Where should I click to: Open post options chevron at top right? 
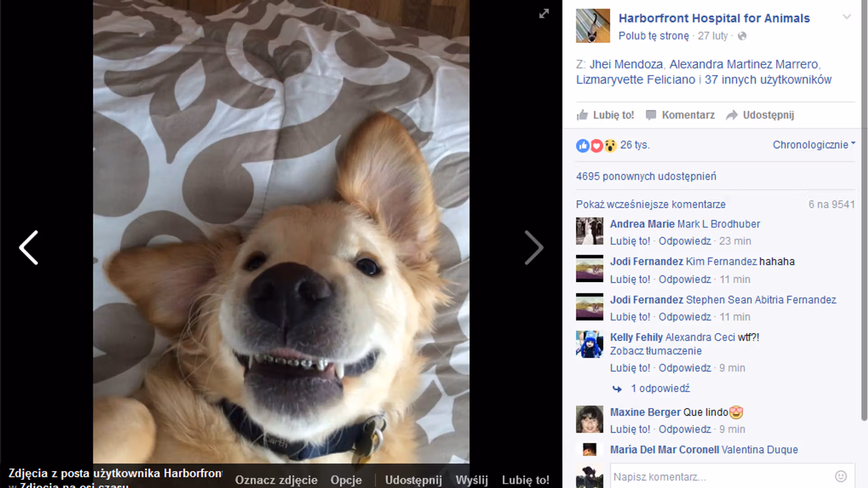(847, 17)
